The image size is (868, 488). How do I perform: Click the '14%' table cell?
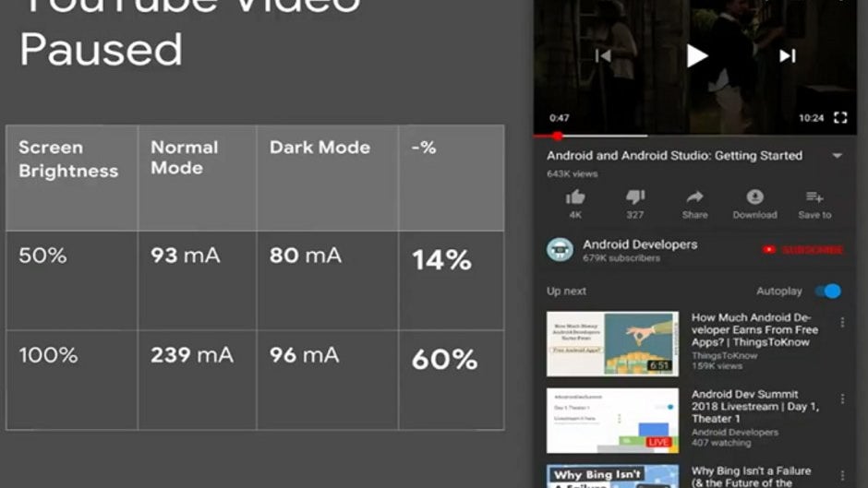tap(452, 280)
